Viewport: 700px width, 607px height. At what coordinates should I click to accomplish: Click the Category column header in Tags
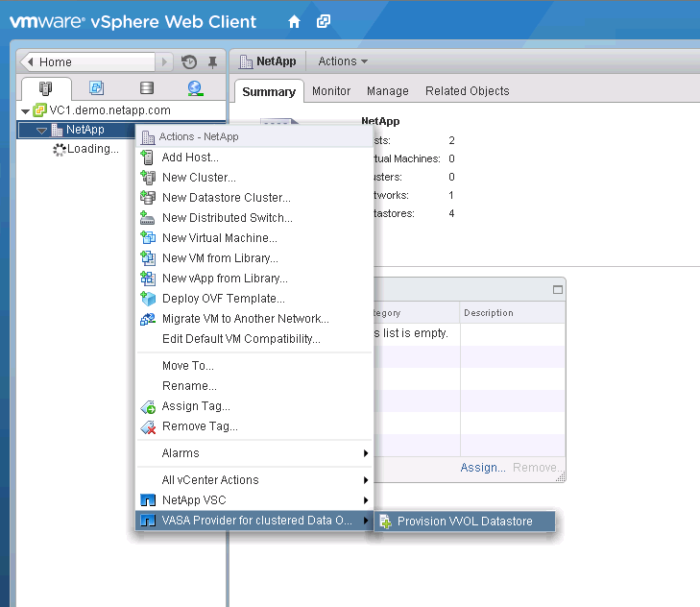click(416, 313)
